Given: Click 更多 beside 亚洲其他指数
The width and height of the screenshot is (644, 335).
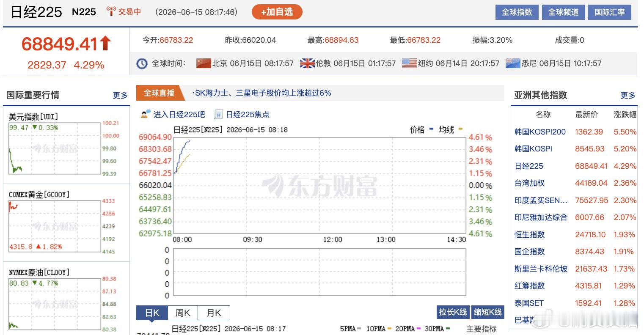Looking at the screenshot, I should coord(628,95).
